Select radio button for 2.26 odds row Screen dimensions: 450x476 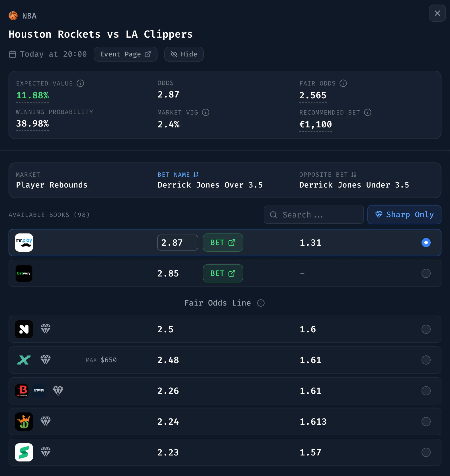[x=426, y=391]
